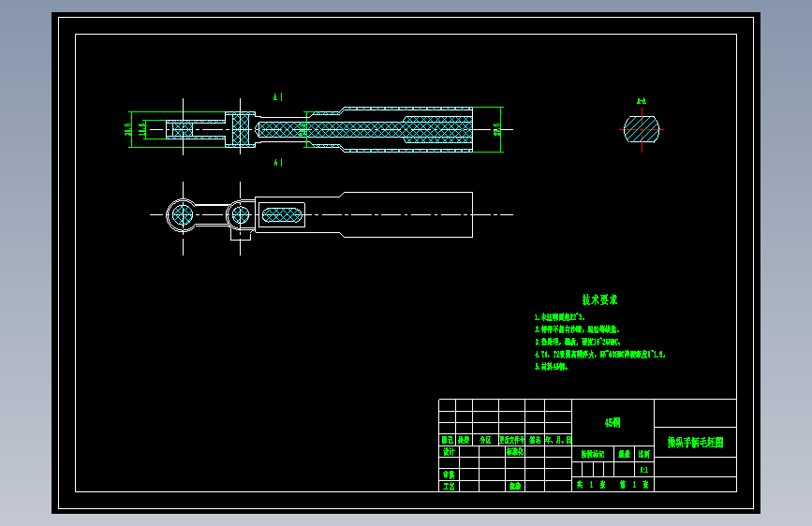Select the 更改文件号 column header
Image resolution: width=812 pixels, height=526 pixels.
tap(511, 440)
